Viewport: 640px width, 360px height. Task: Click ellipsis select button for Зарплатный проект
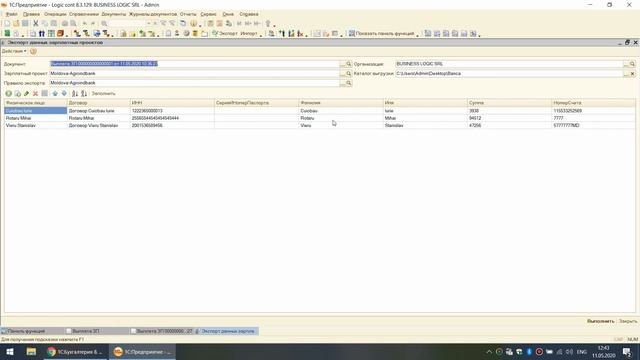coord(342,73)
